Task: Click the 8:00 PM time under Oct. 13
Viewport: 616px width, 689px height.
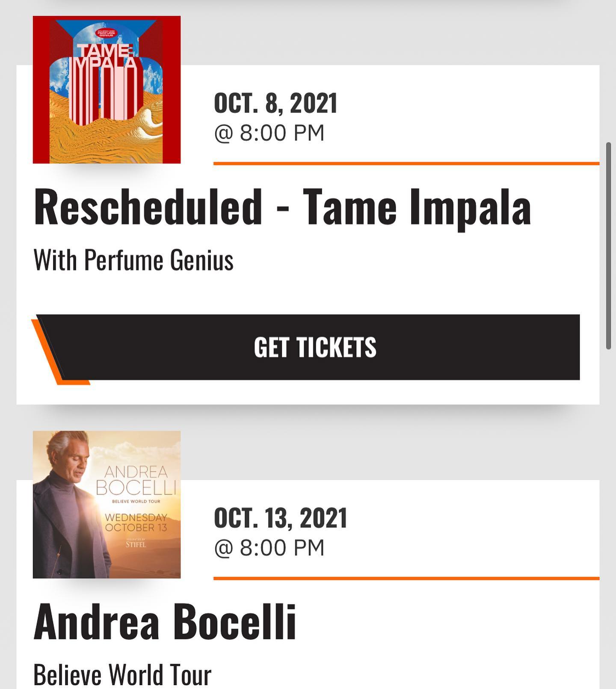Action: point(269,548)
